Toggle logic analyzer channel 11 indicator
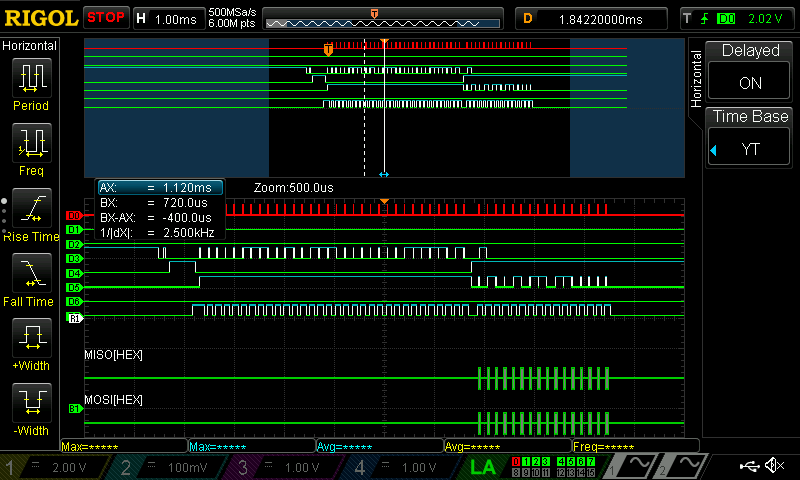The width and height of the screenshot is (800, 480). (545, 472)
